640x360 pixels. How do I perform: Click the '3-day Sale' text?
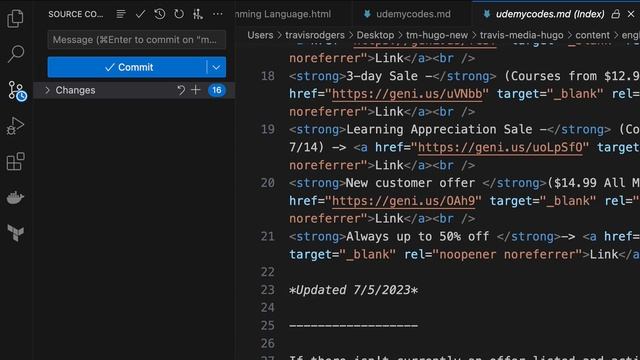click(x=382, y=76)
